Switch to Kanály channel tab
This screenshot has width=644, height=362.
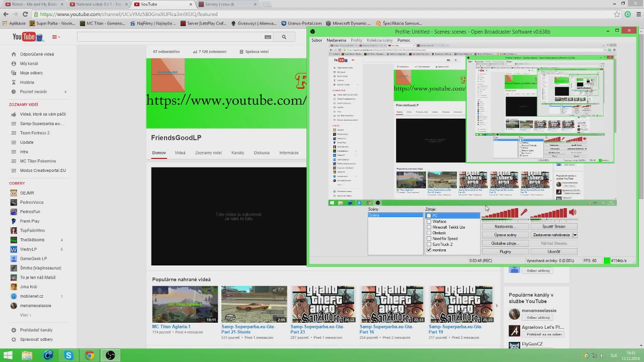(238, 153)
